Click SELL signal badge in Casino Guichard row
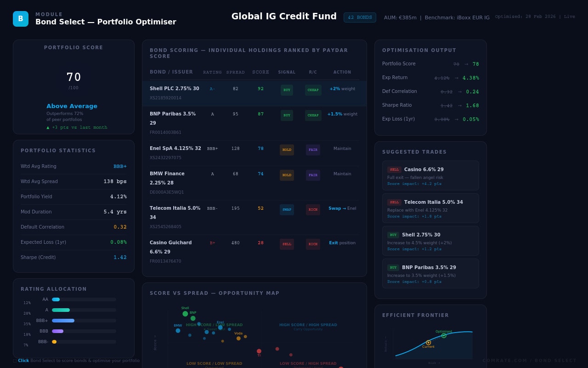The width and height of the screenshot is (588, 368). point(287,244)
